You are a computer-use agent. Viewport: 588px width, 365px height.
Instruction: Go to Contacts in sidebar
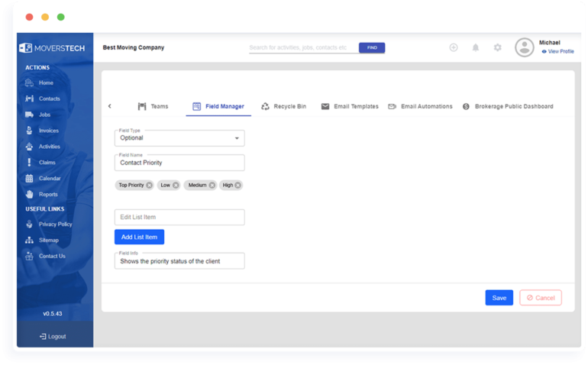[49, 99]
